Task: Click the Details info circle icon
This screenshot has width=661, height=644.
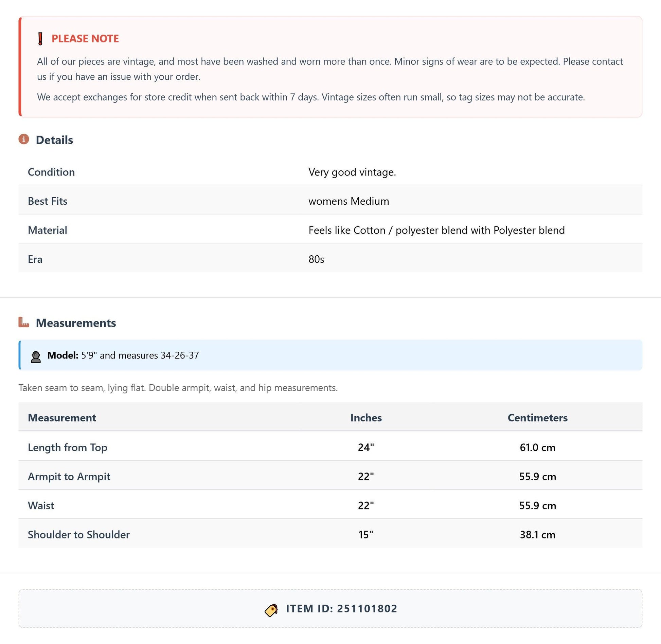Action: click(24, 139)
